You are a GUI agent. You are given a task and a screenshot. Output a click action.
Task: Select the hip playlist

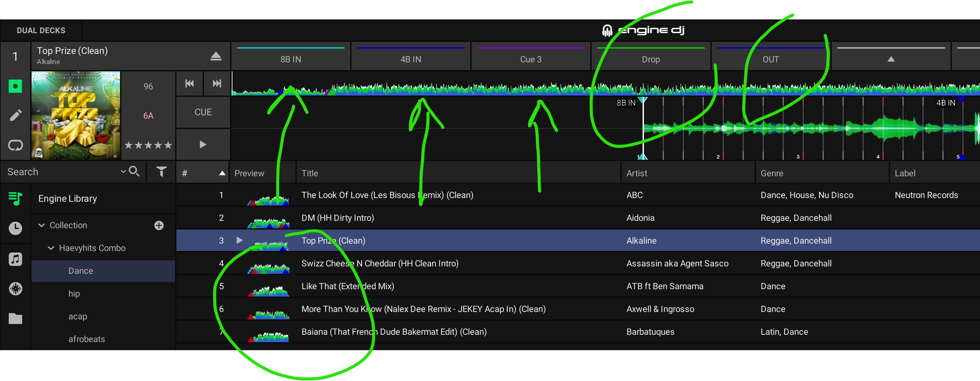pyautogui.click(x=103, y=294)
